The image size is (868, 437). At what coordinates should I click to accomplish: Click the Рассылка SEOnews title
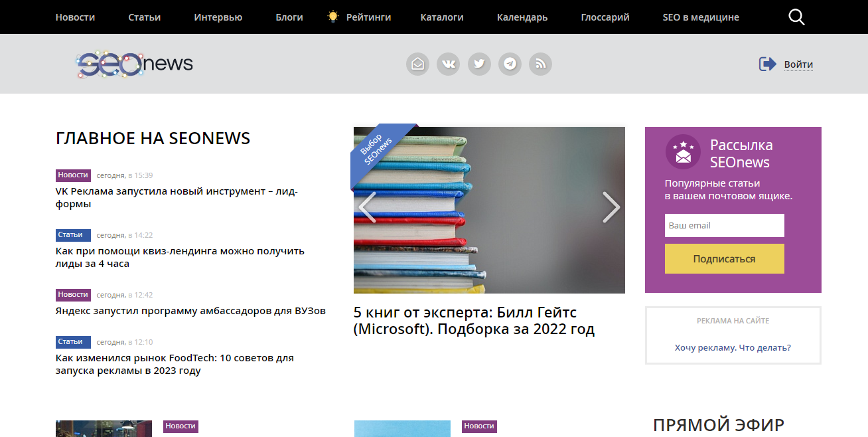pyautogui.click(x=741, y=153)
